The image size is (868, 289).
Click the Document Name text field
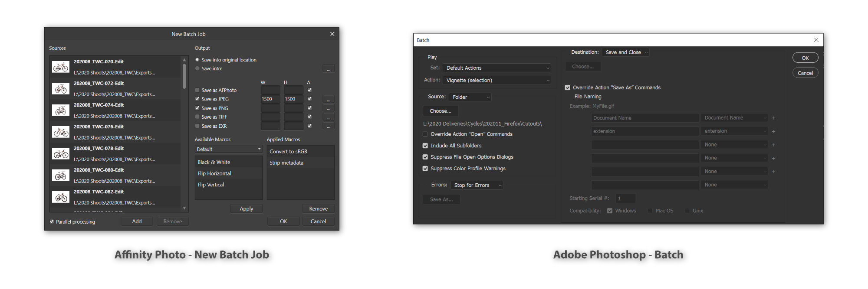645,118
